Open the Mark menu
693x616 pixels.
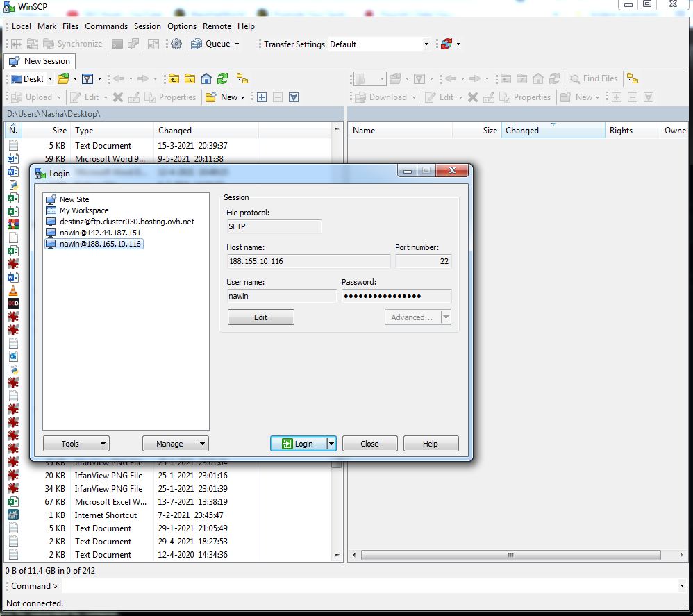[47, 26]
